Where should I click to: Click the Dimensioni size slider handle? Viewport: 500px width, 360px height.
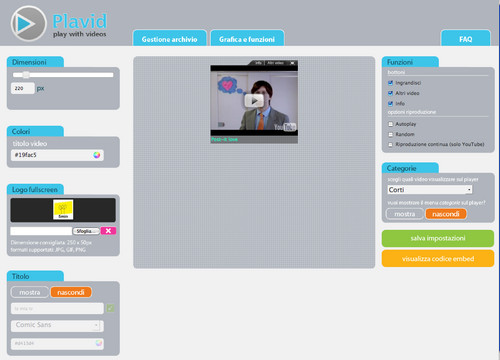tap(26, 75)
